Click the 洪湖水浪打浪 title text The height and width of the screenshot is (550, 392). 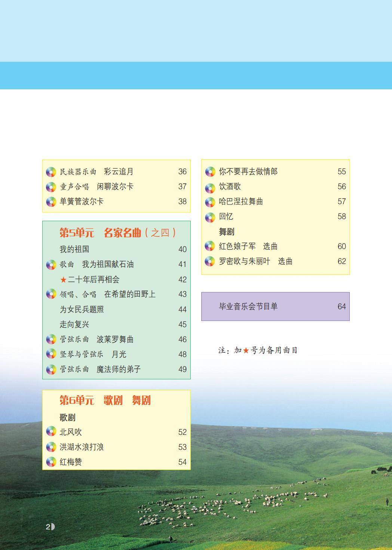[x=82, y=447]
